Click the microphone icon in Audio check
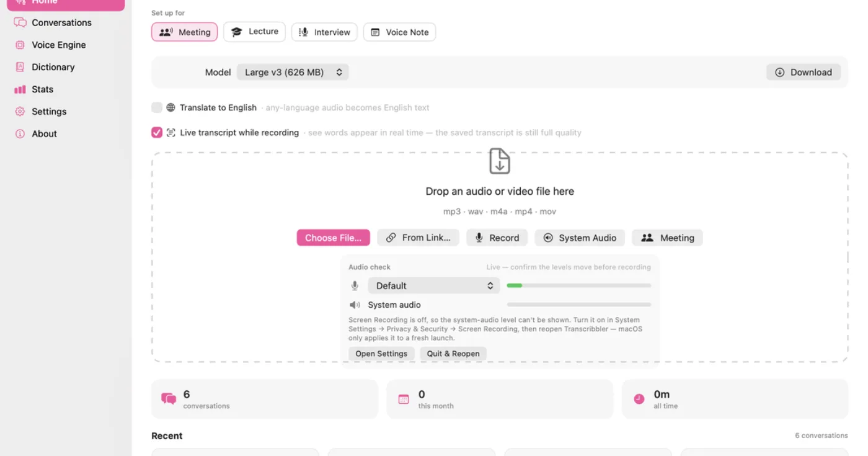Viewport: 868px width, 456px height. click(x=355, y=285)
